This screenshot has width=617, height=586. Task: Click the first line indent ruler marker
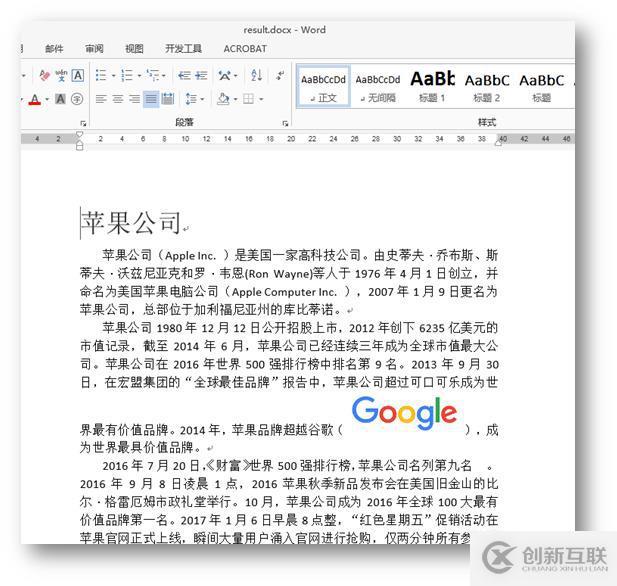(x=79, y=134)
